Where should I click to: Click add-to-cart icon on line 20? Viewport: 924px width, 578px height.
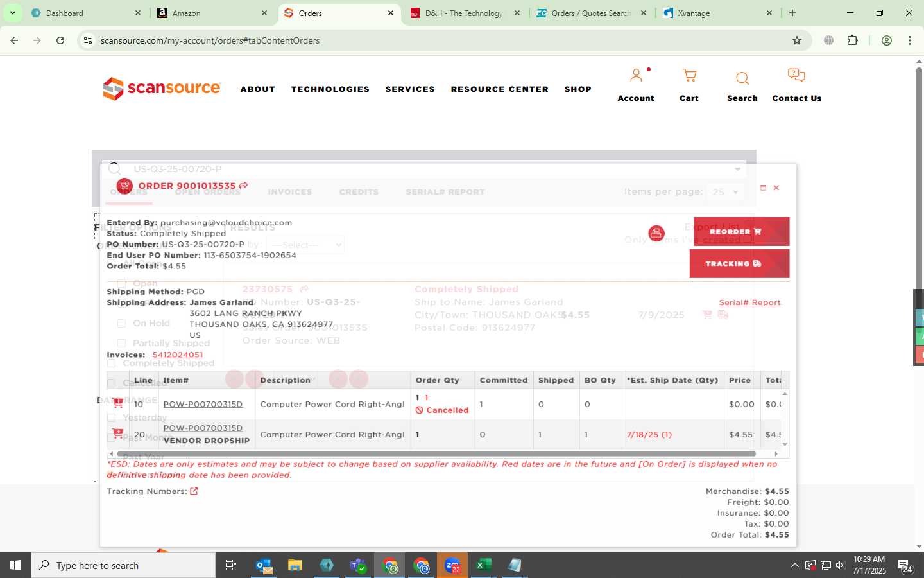coord(117,433)
